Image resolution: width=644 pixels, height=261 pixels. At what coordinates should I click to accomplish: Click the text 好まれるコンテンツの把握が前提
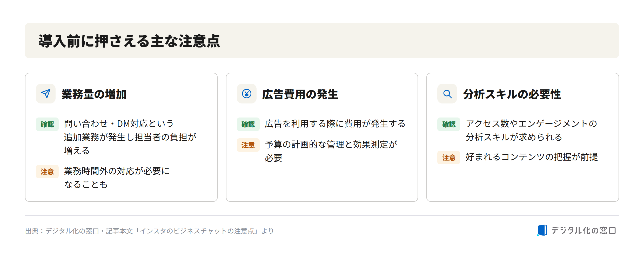[x=532, y=157]
